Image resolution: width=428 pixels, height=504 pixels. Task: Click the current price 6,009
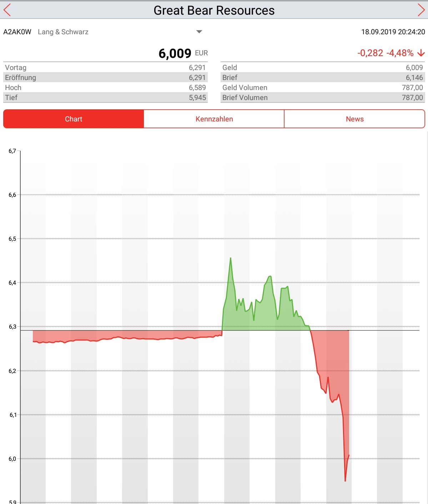(175, 53)
